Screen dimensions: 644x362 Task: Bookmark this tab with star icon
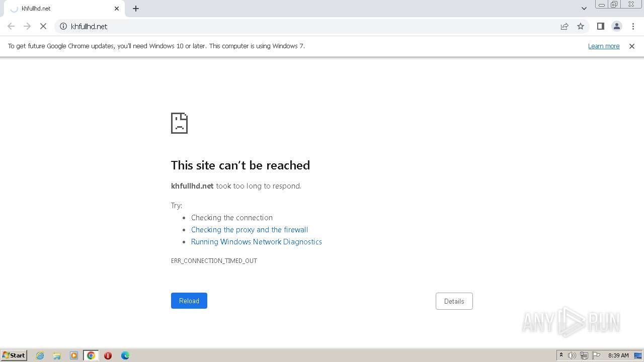(x=581, y=26)
